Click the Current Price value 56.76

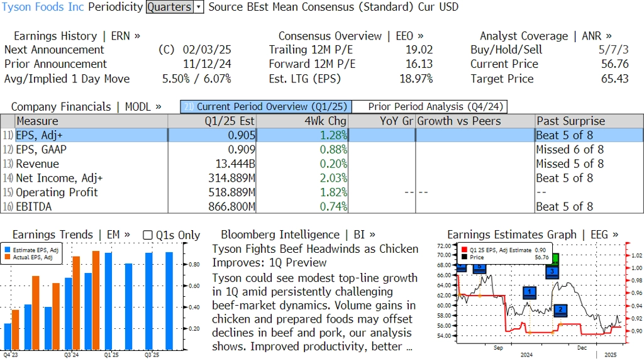pyautogui.click(x=615, y=64)
